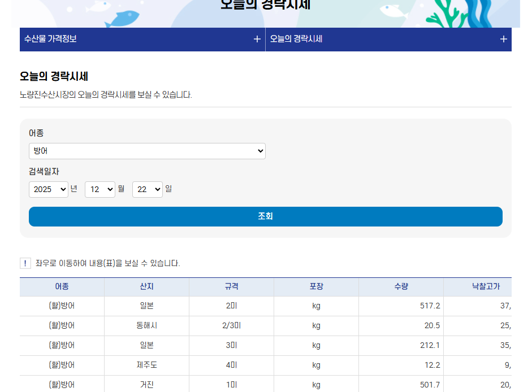Click the 3미 size cell
Image resolution: width=532 pixels, height=392 pixels.
[x=231, y=345]
